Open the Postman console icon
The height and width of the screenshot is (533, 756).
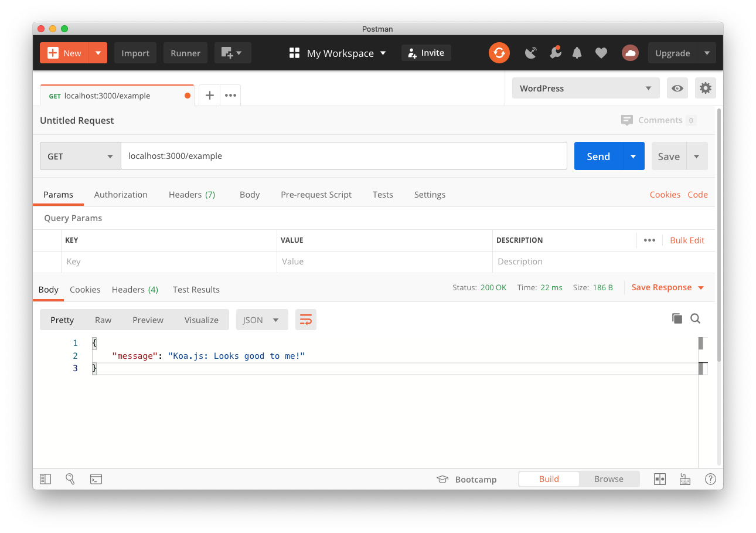96,479
